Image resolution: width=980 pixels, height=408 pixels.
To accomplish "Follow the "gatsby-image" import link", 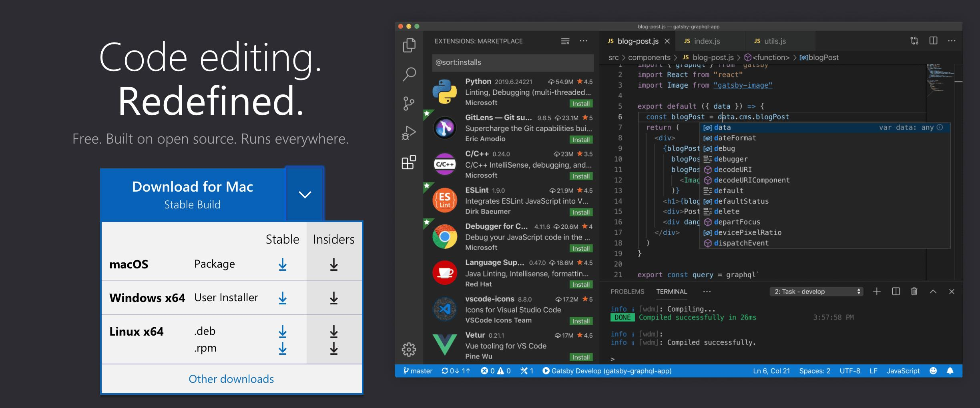I will click(743, 85).
